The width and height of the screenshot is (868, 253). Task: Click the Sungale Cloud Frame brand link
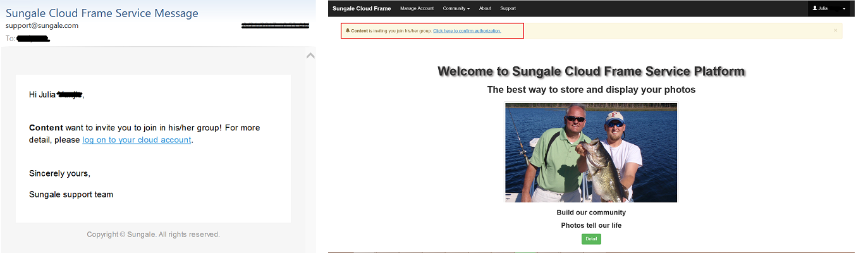point(362,8)
